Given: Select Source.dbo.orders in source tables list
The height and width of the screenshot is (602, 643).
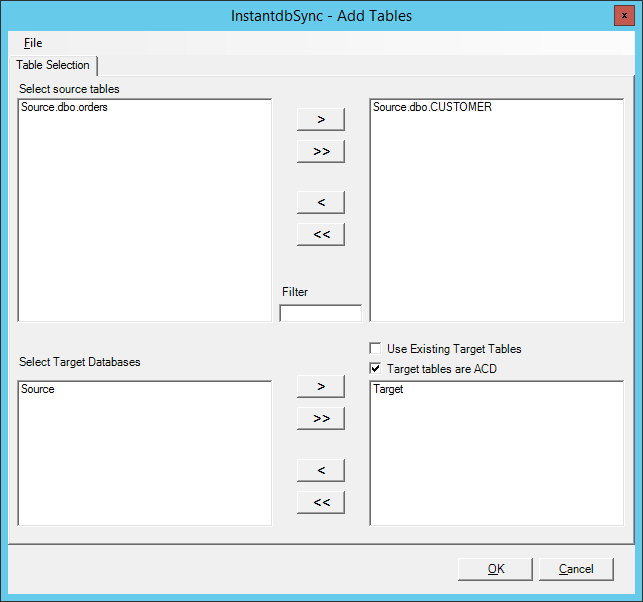Looking at the screenshot, I should tap(64, 107).
